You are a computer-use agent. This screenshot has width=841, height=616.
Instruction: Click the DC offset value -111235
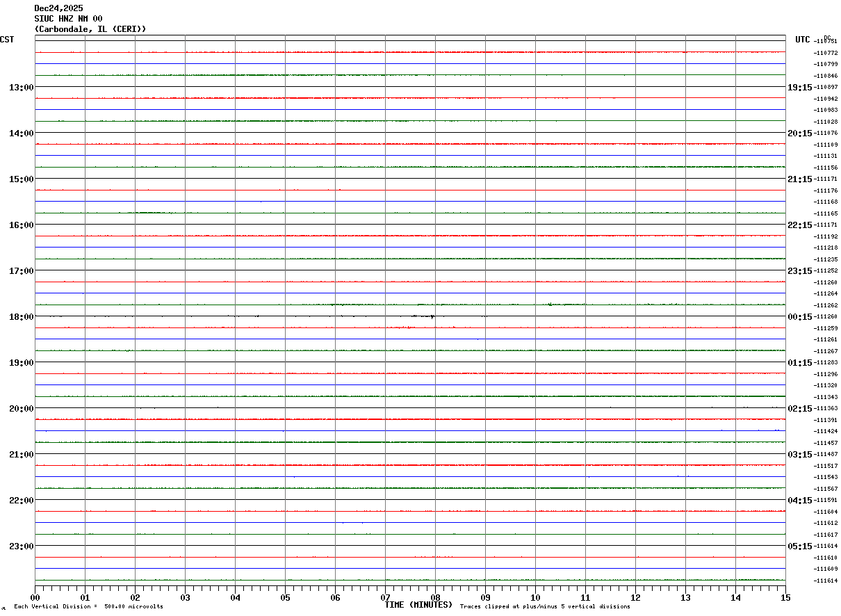[826, 260]
